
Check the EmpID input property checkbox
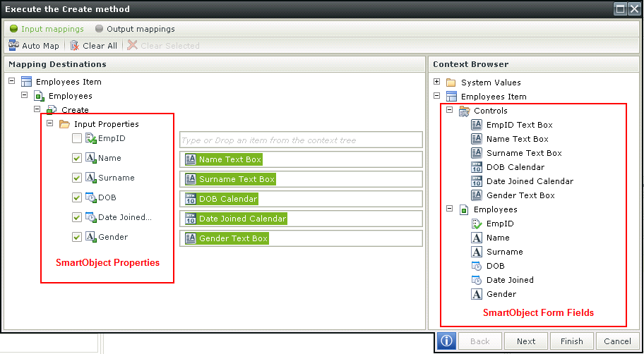point(77,139)
